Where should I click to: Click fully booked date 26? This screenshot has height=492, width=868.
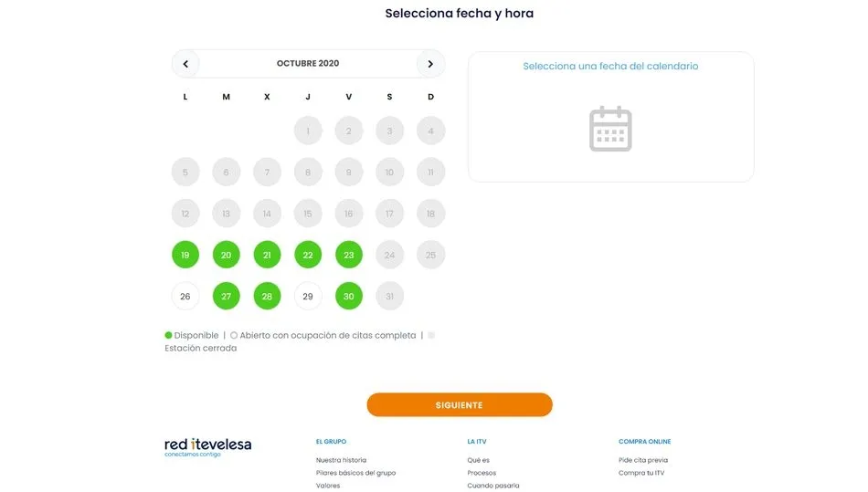[185, 297]
